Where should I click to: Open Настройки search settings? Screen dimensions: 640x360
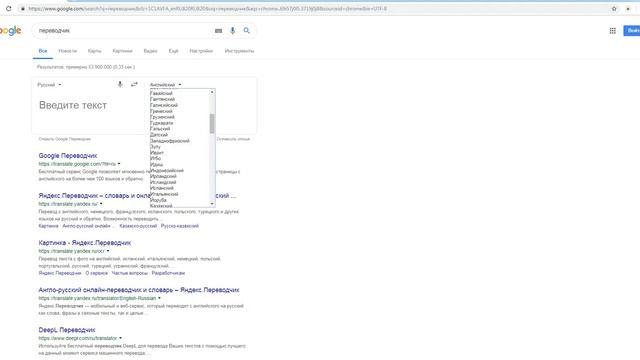pyautogui.click(x=201, y=51)
